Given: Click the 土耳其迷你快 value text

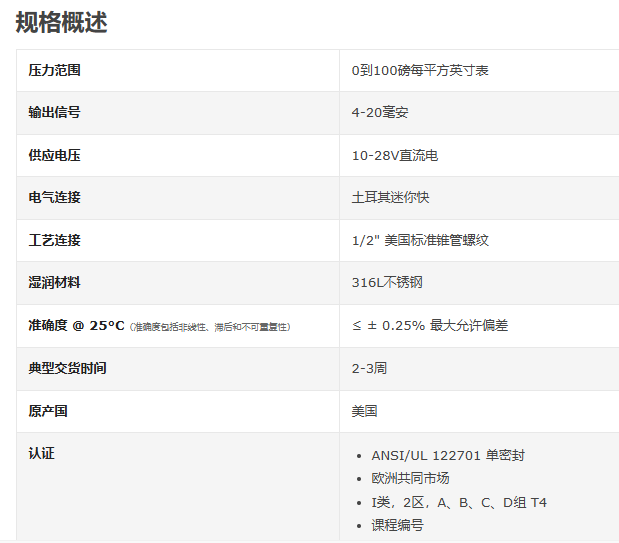Looking at the screenshot, I should (x=390, y=197).
